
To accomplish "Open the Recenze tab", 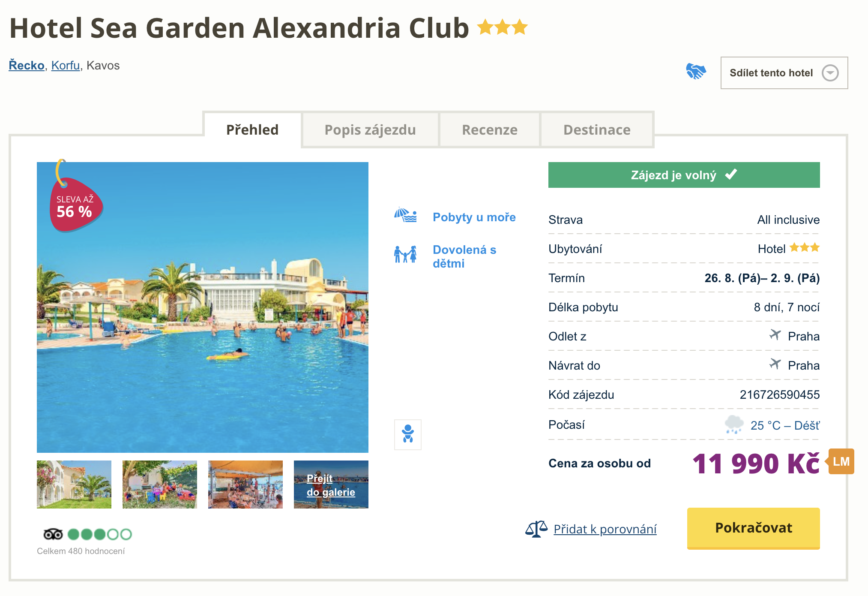I will (489, 130).
